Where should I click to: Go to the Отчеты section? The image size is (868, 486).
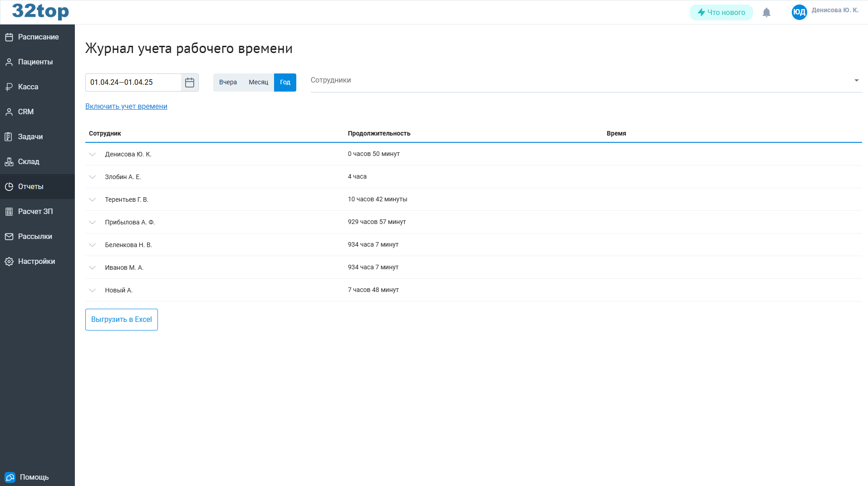click(x=37, y=187)
